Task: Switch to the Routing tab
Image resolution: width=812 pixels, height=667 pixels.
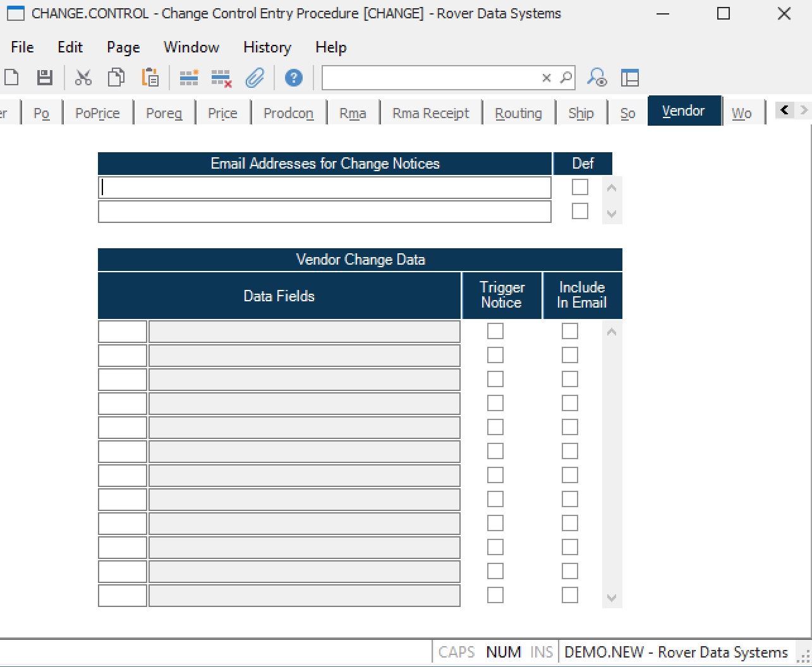Action: coord(518,113)
